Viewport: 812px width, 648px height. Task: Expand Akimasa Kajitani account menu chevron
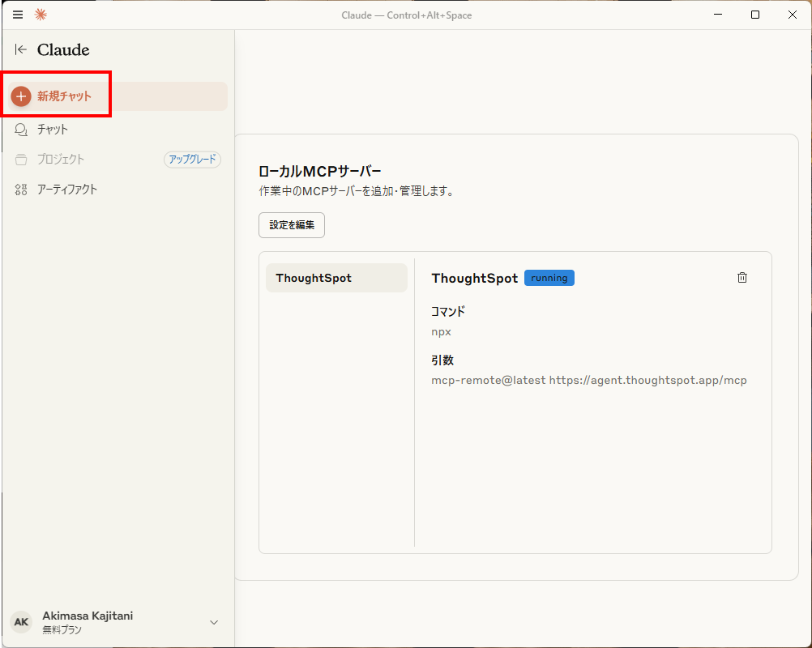[x=214, y=622]
